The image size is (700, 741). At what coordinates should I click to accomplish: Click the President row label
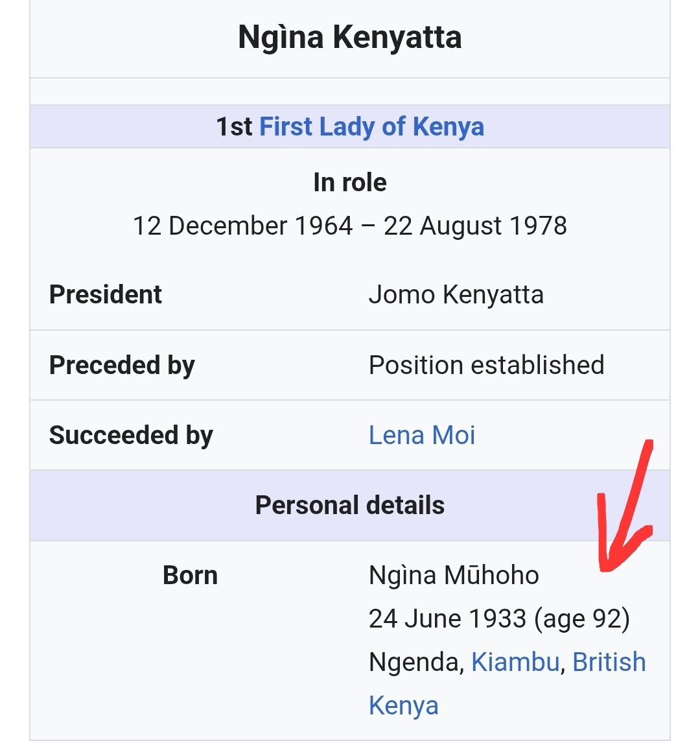(x=106, y=294)
